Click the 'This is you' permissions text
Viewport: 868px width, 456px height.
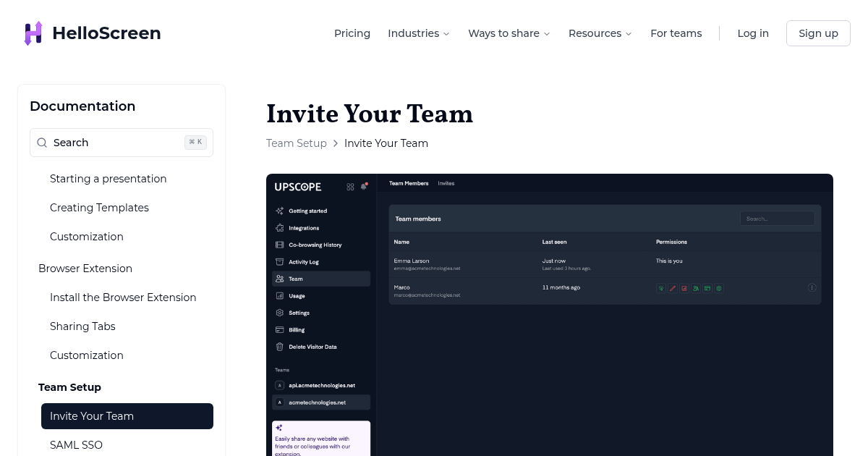coord(669,261)
